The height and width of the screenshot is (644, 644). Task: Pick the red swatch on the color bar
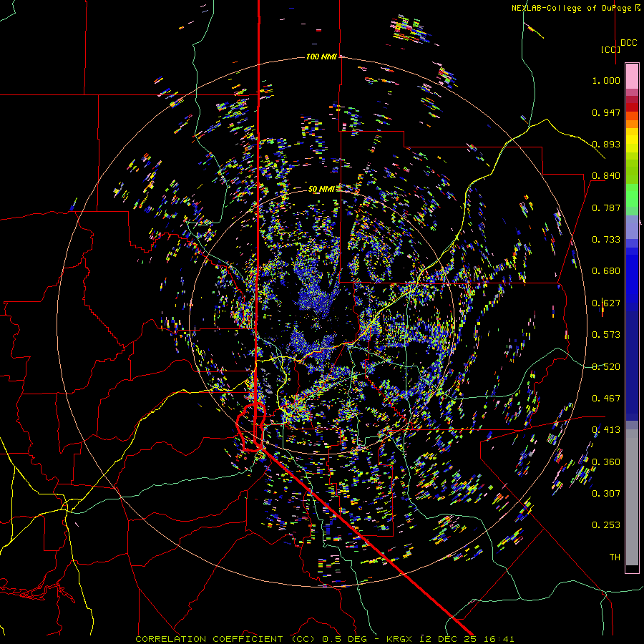[x=632, y=107]
